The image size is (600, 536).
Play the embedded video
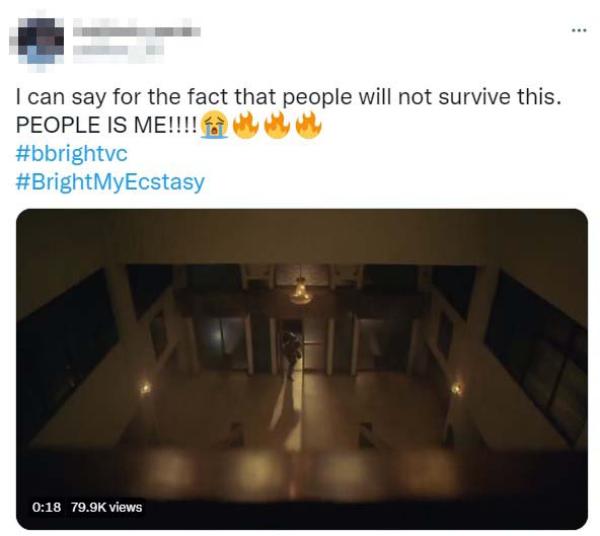click(x=302, y=369)
